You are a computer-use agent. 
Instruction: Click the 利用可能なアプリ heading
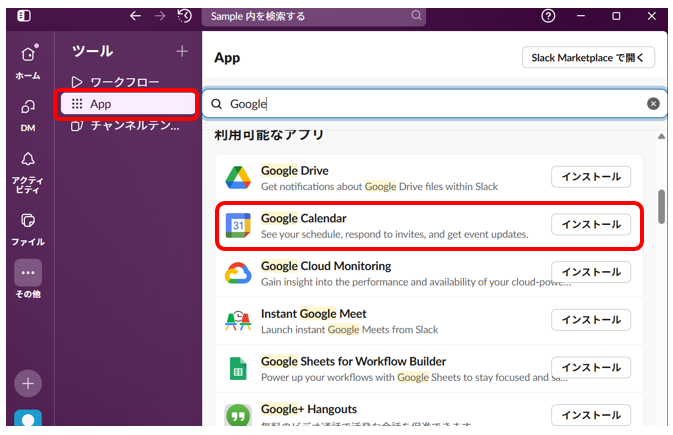(269, 135)
